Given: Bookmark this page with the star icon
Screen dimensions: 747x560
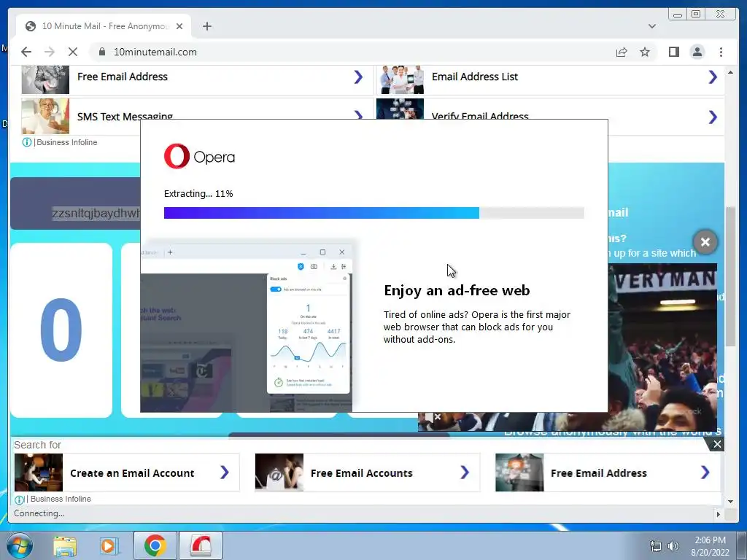Looking at the screenshot, I should click(645, 52).
